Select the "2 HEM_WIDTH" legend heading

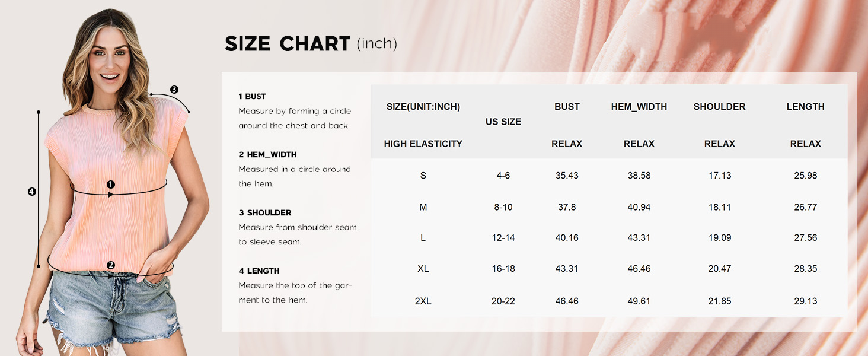pos(267,154)
